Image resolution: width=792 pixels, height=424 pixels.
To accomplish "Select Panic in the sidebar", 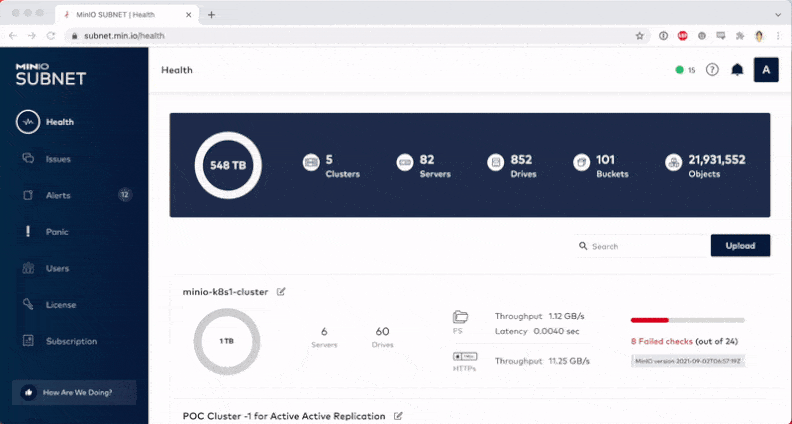I will (x=57, y=232).
